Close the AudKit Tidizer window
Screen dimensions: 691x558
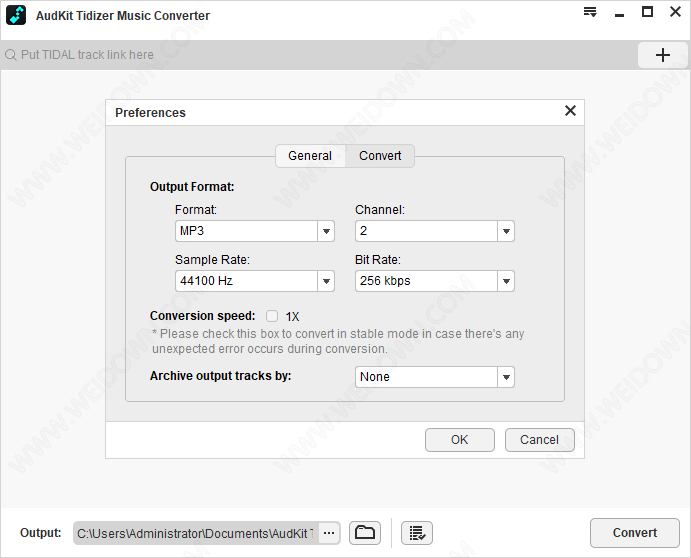[x=675, y=12]
